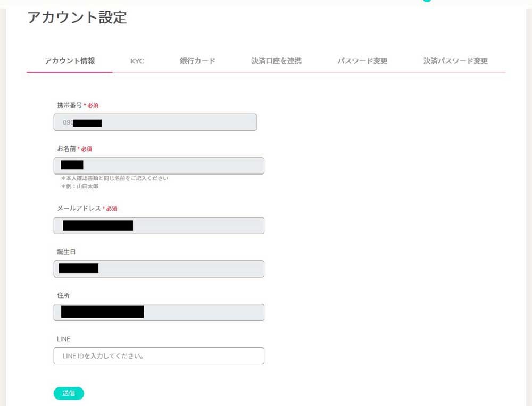Click the メールアドレス field label
This screenshot has height=406, width=532.
[79, 209]
